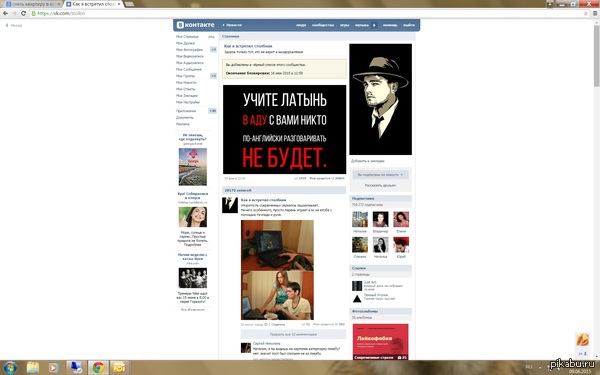Open the Windows Start orb

tap(10, 368)
